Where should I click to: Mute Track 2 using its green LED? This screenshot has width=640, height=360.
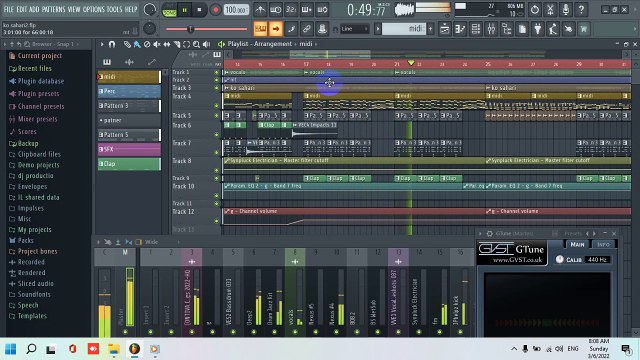coord(216,80)
